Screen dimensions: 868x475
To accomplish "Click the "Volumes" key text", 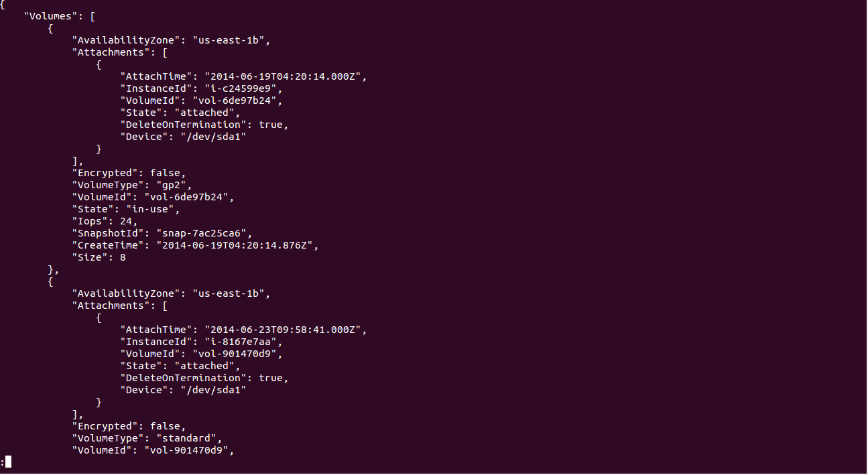I will [51, 16].
